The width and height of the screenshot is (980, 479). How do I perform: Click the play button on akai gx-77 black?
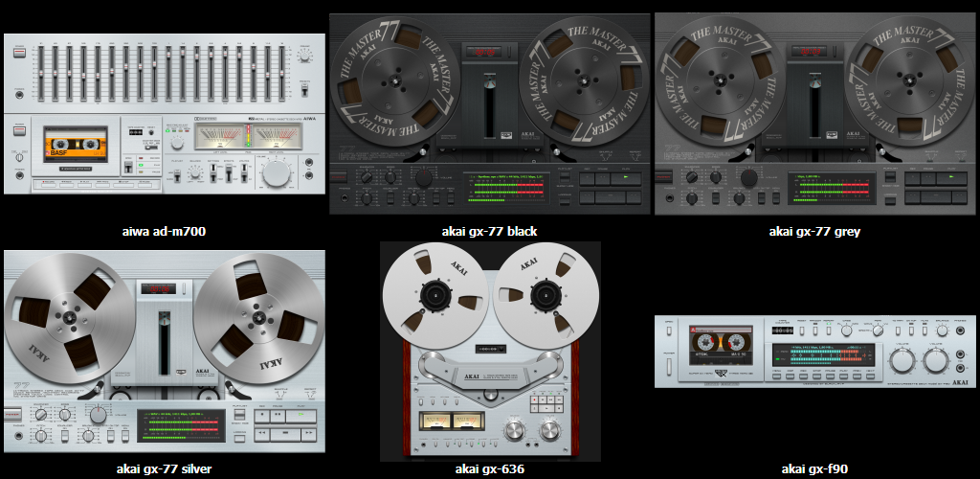(x=626, y=179)
